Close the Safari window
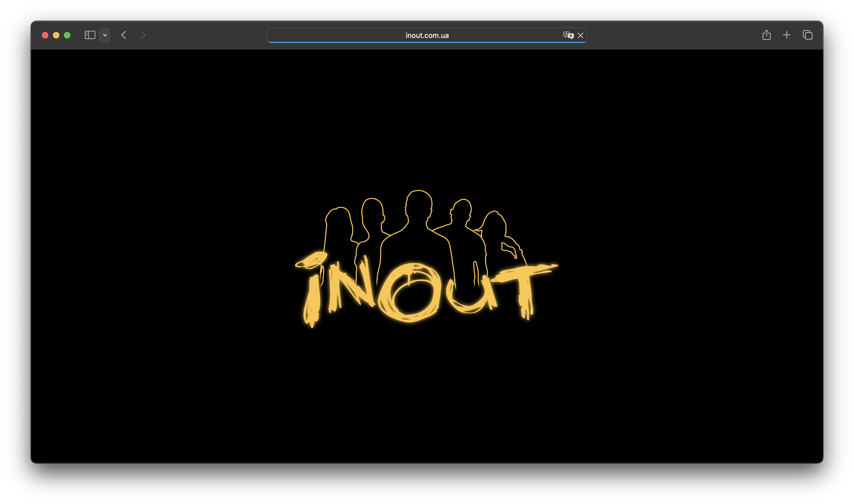 pyautogui.click(x=45, y=35)
